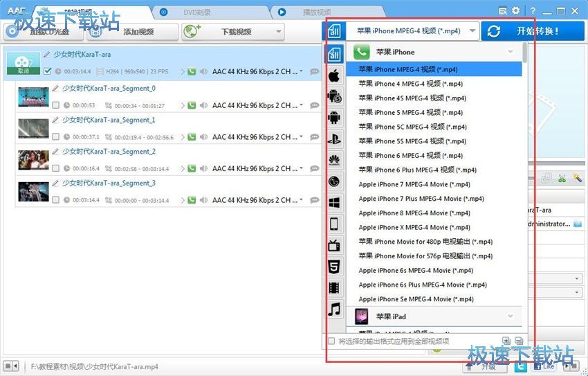Open the generic mobile phone category
This screenshot has height=376, width=588.
334,224
